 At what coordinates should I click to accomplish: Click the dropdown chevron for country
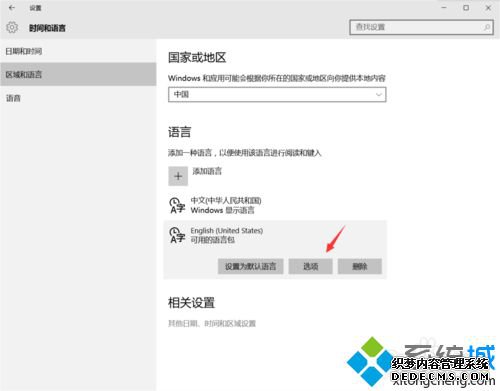[379, 94]
